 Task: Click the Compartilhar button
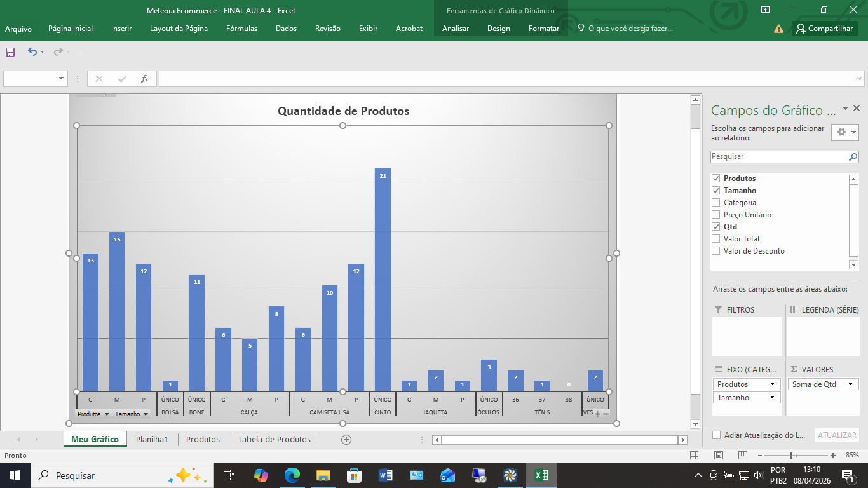pos(824,29)
